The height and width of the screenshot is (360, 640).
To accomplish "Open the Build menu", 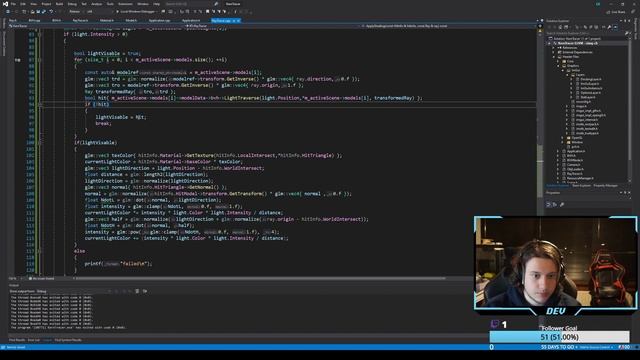I will pyautogui.click(x=60, y=4).
